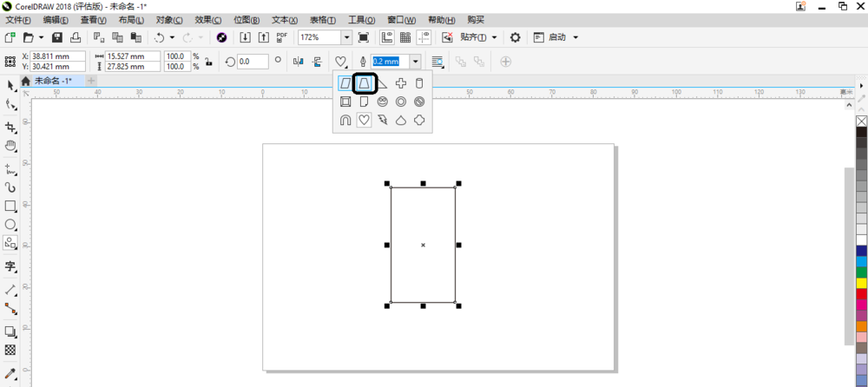The image size is (868, 387).
Task: Select the Shape edit tool
Action: tap(10, 103)
